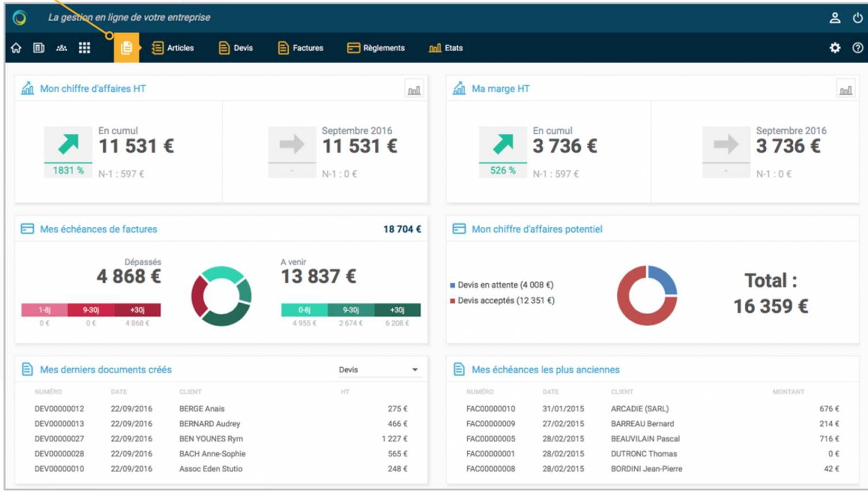Click the red +30j overdue segment
The width and height of the screenshot is (868, 491).
point(137,310)
